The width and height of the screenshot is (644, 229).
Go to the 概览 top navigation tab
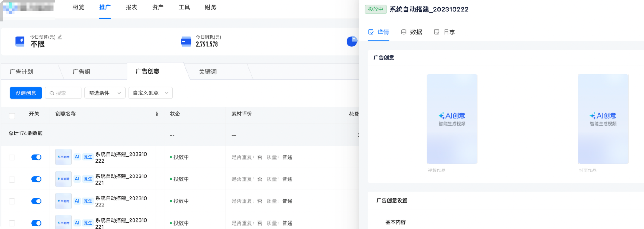pyautogui.click(x=78, y=7)
